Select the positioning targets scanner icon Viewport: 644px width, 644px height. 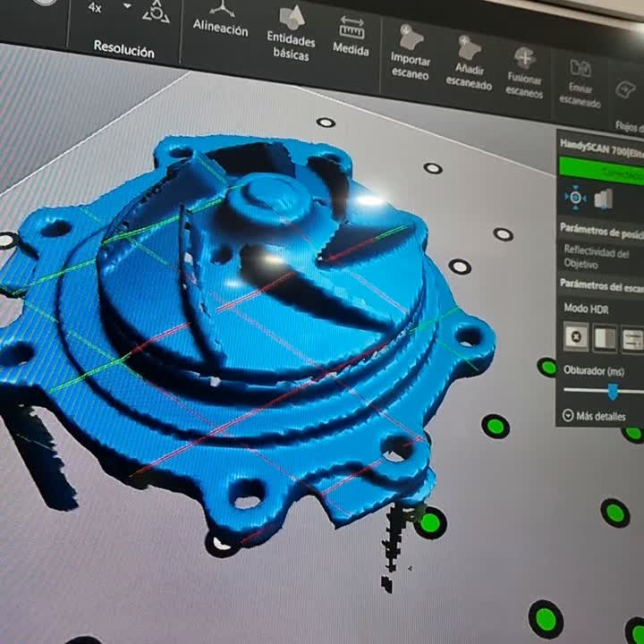pyautogui.click(x=575, y=197)
